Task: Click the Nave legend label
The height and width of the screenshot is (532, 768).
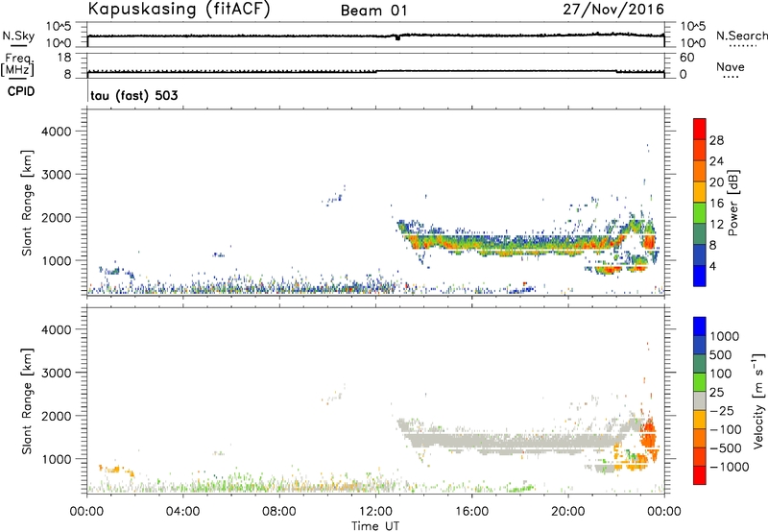Action: (730, 67)
